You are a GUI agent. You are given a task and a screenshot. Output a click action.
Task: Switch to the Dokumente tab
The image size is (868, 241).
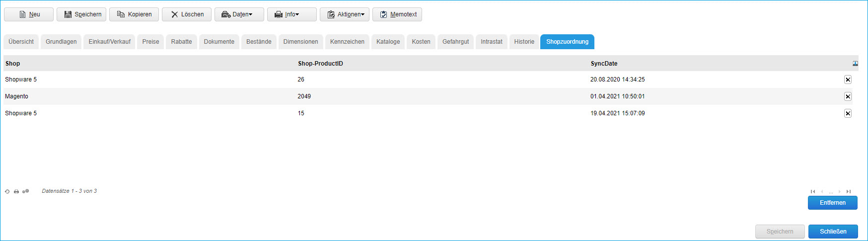pos(219,42)
